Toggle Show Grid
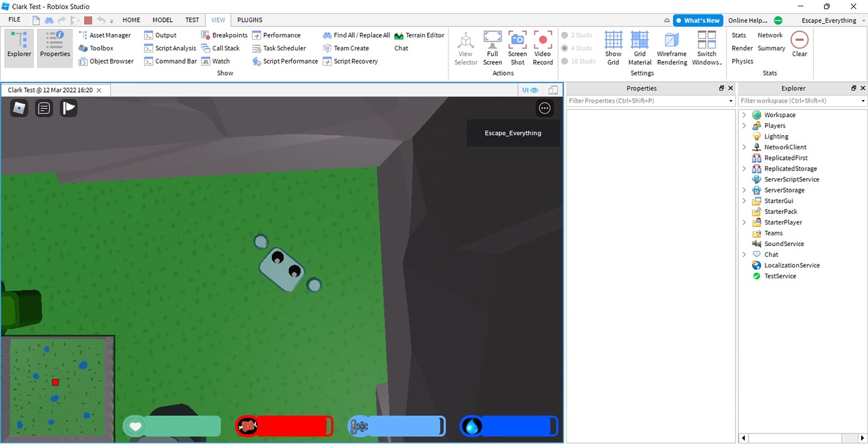 pos(613,48)
